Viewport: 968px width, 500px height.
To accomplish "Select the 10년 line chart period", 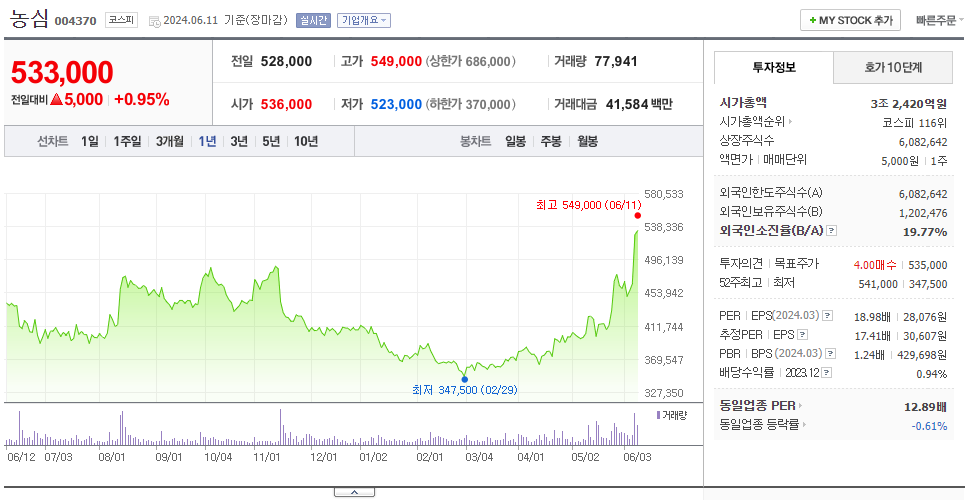I will [306, 141].
